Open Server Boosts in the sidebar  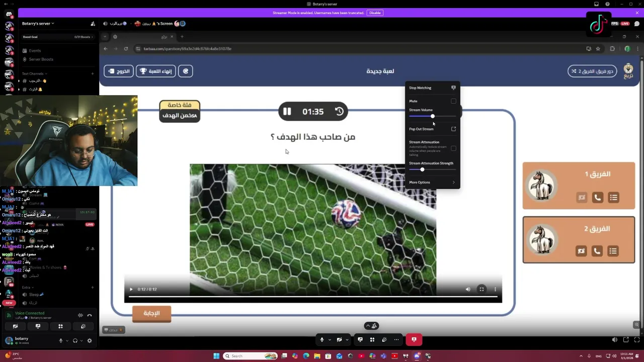pyautogui.click(x=41, y=59)
